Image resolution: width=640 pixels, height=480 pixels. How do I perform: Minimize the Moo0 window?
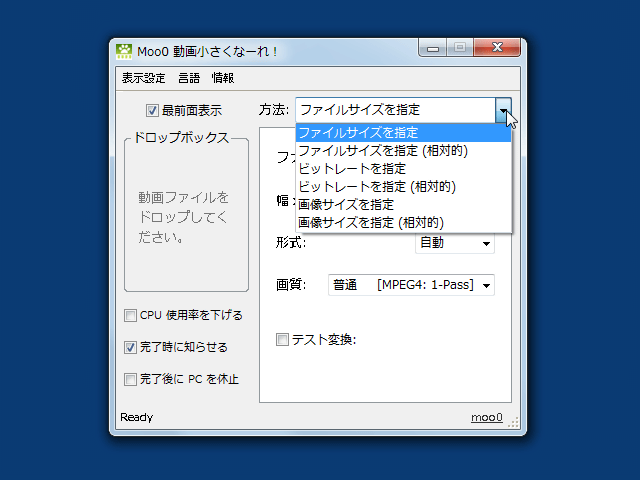(x=433, y=48)
